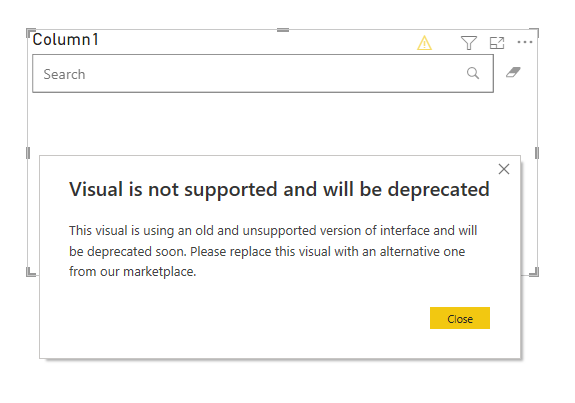This screenshot has width=575, height=403.
Task: Click the magnifier search icon
Action: (x=473, y=73)
